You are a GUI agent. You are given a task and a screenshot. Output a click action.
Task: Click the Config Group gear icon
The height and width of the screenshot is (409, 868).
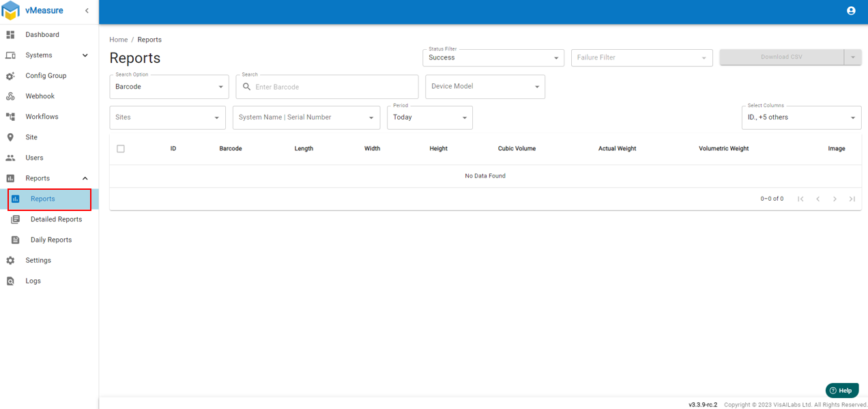[x=10, y=76]
